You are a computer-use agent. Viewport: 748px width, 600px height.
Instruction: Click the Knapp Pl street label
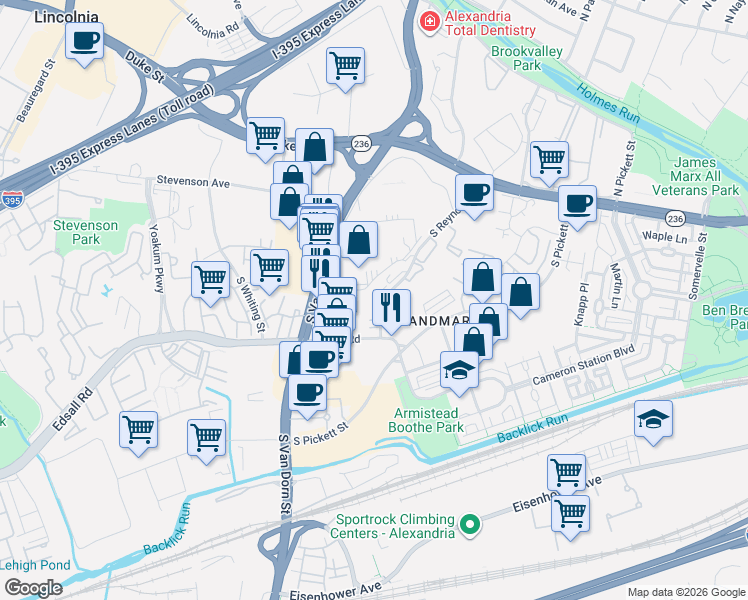(582, 305)
